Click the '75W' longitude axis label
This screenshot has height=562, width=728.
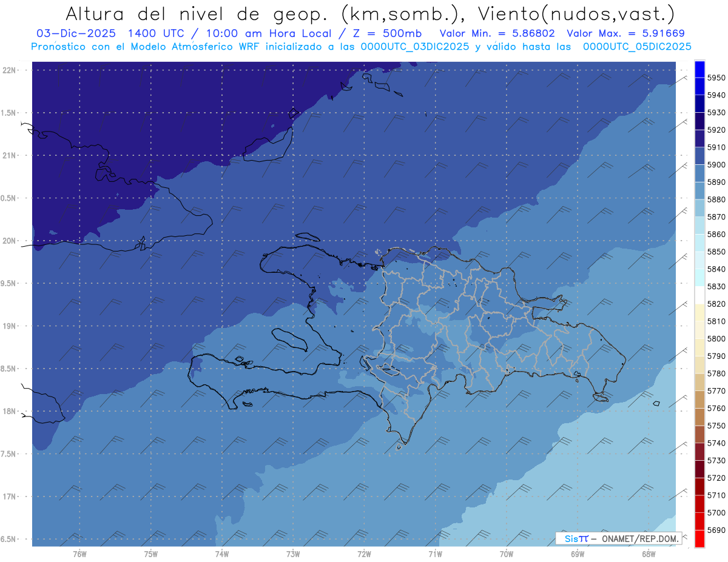pos(151,554)
